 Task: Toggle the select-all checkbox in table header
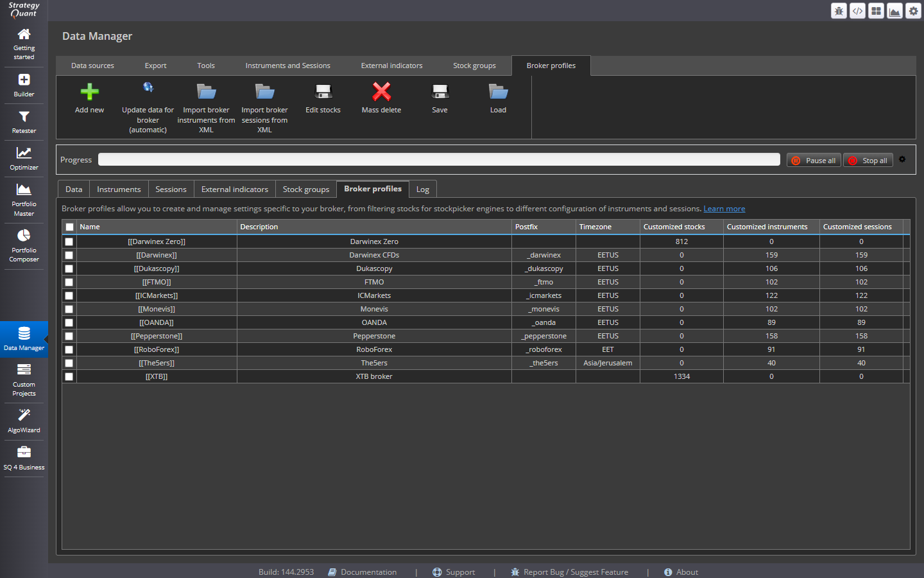69,227
